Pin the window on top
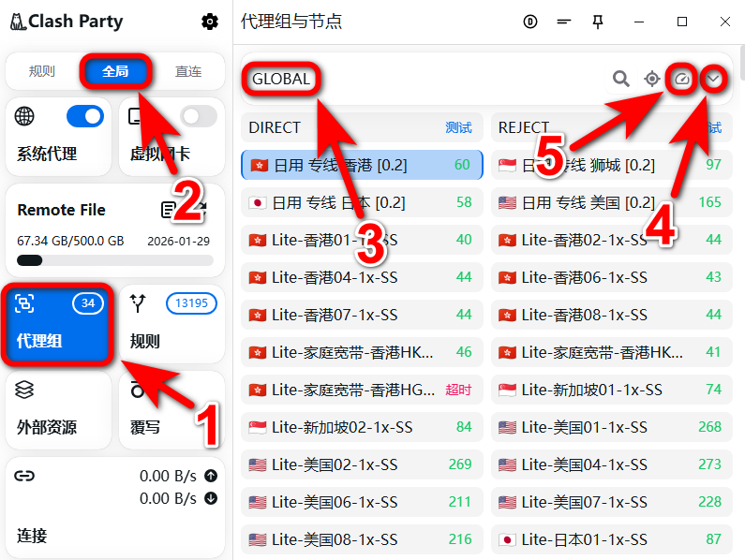Screen dimensions: 745x560 [x=598, y=22]
